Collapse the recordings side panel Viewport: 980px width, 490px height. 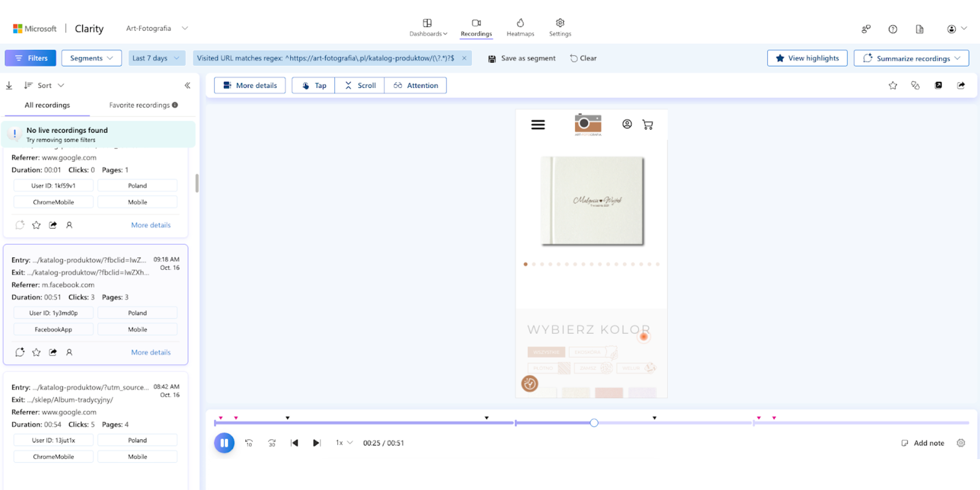click(x=187, y=85)
